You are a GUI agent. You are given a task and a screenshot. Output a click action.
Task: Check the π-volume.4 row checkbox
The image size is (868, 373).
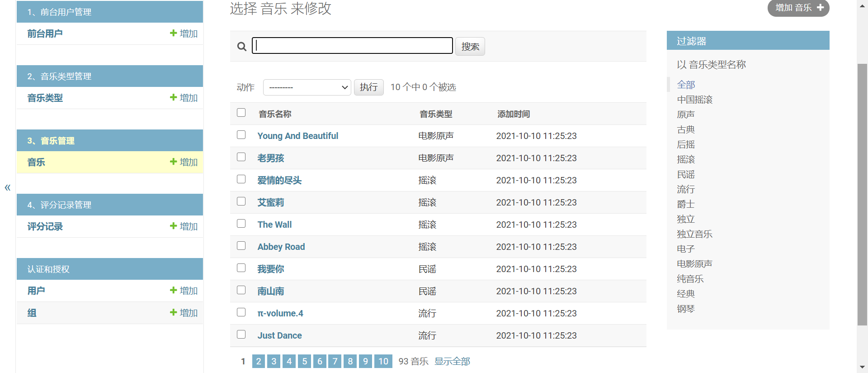click(241, 312)
